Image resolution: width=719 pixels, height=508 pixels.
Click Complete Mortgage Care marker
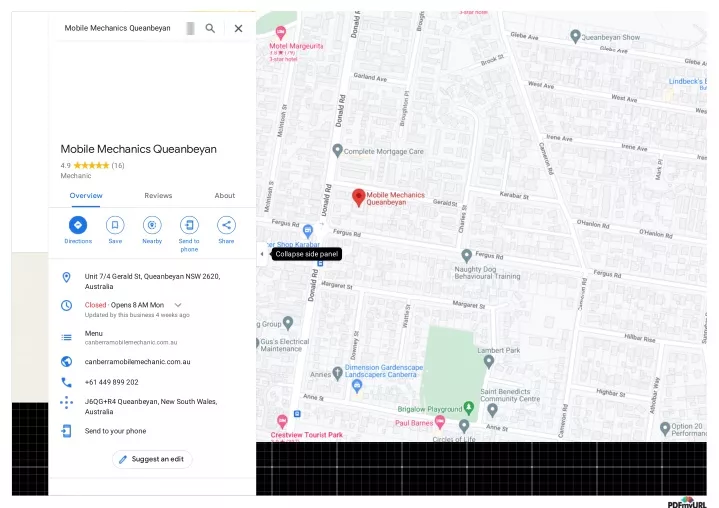(x=337, y=150)
